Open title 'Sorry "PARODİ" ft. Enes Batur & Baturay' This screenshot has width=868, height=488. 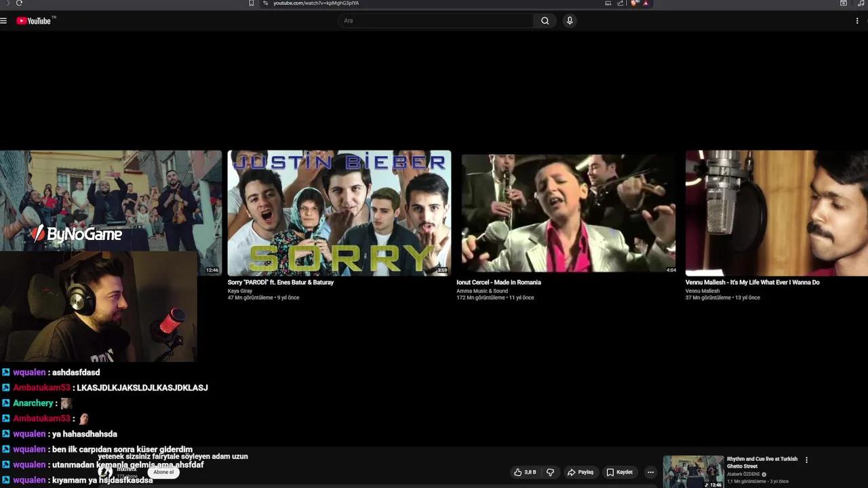pos(281,283)
